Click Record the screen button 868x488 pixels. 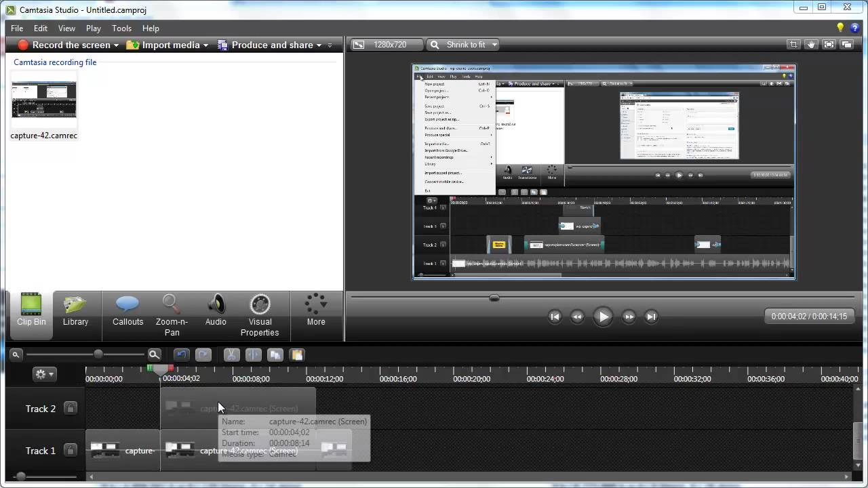[64, 45]
